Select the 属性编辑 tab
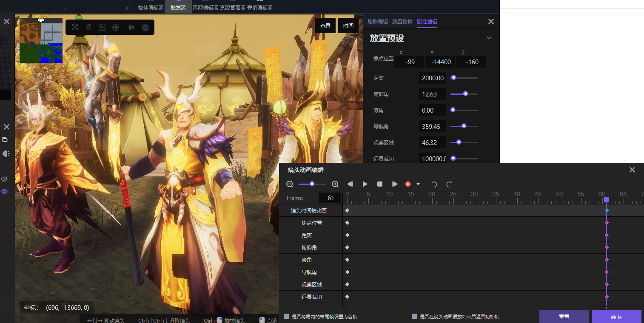Viewport: 644px width, 323px height. tap(427, 21)
